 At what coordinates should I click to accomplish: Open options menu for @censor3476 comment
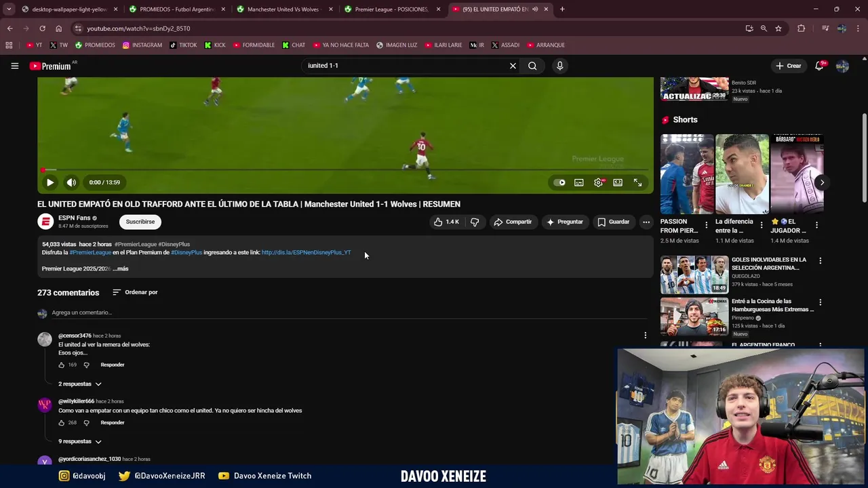(x=645, y=335)
